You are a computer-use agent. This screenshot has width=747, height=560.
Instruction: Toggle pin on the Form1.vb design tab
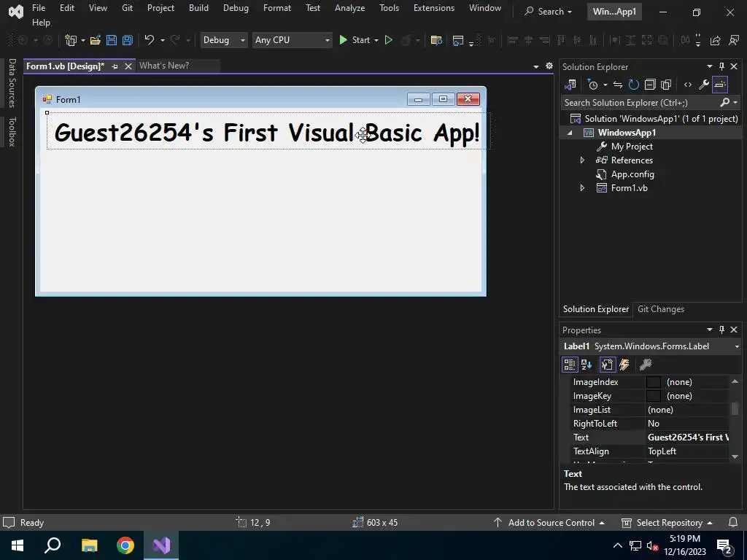[115, 66]
